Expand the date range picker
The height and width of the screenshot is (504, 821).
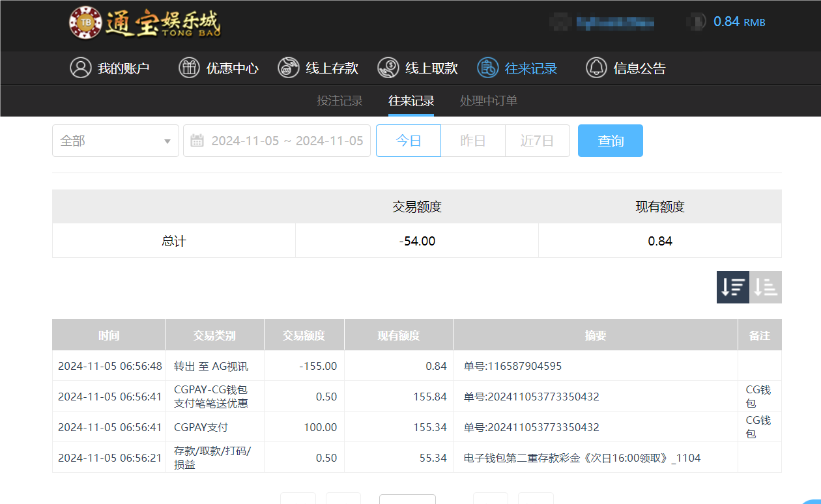pos(277,140)
